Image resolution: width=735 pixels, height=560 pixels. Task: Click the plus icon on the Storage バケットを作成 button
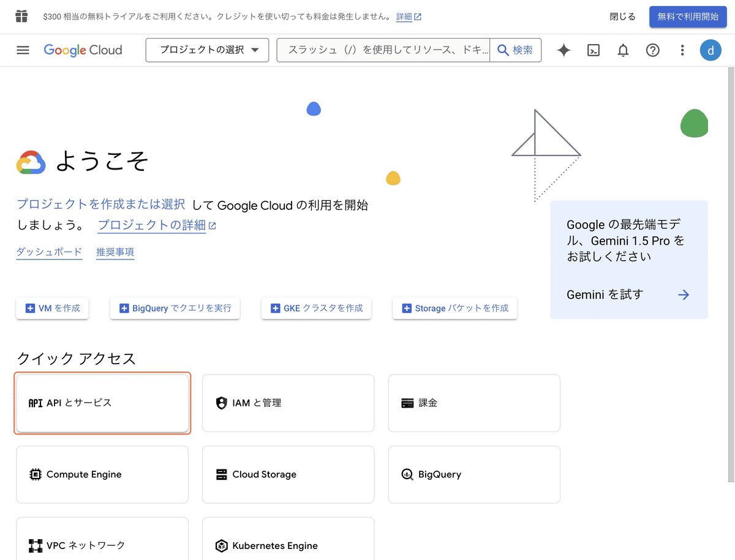(406, 308)
